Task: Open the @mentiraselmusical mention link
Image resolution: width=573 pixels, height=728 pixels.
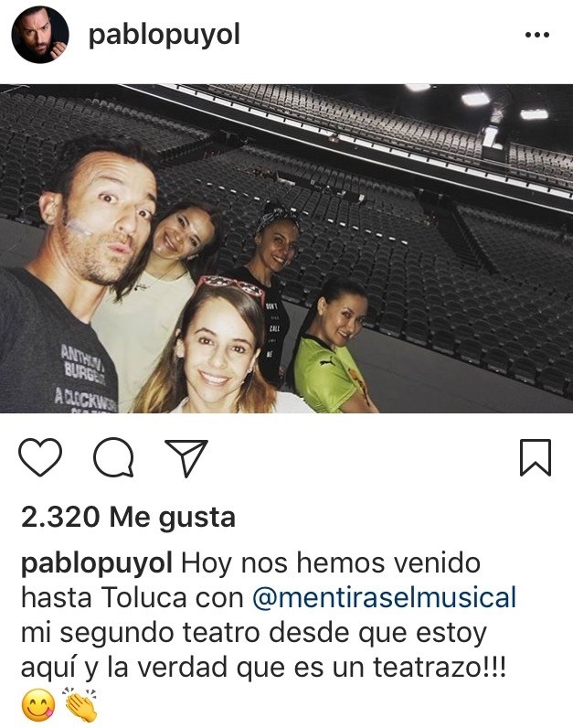Action: click(384, 597)
